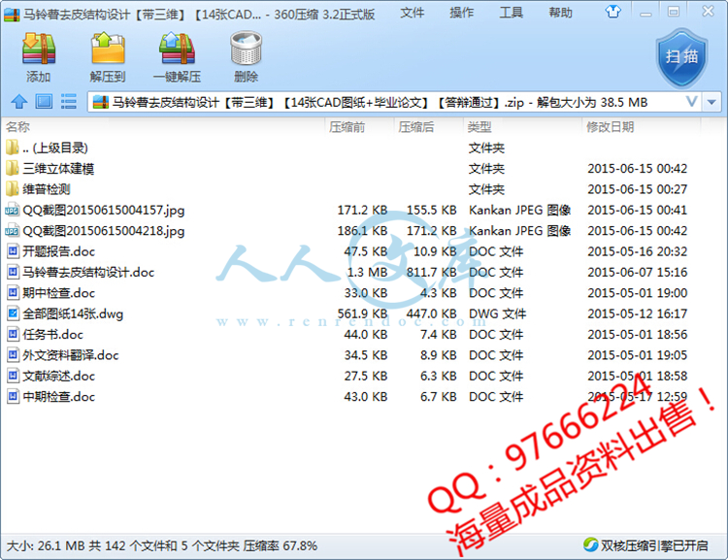The image size is (728, 560).
Task: Select file name 开题报告.doc
Action: click(59, 251)
